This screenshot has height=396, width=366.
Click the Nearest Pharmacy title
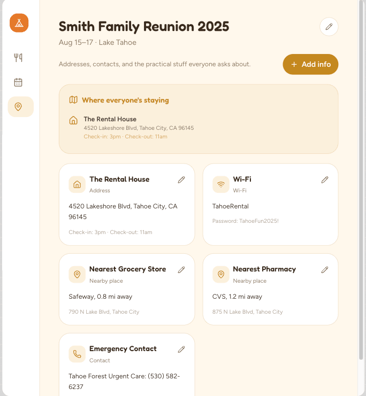coord(264,269)
